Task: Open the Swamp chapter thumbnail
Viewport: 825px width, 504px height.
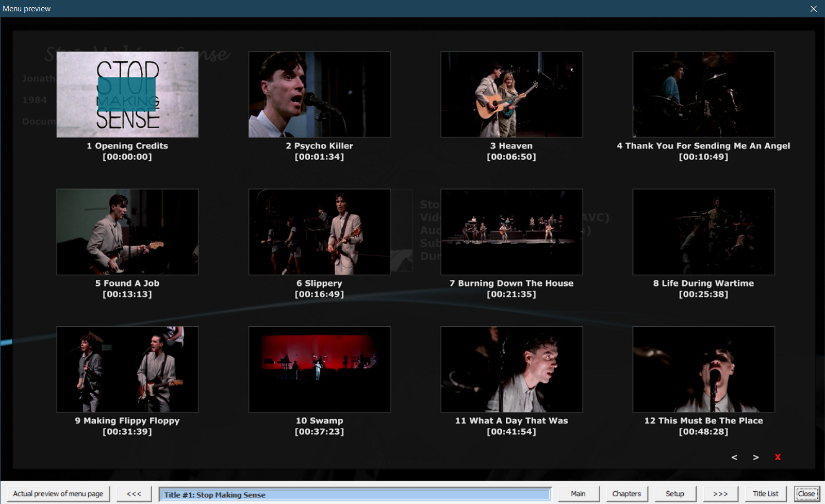Action: pos(319,369)
